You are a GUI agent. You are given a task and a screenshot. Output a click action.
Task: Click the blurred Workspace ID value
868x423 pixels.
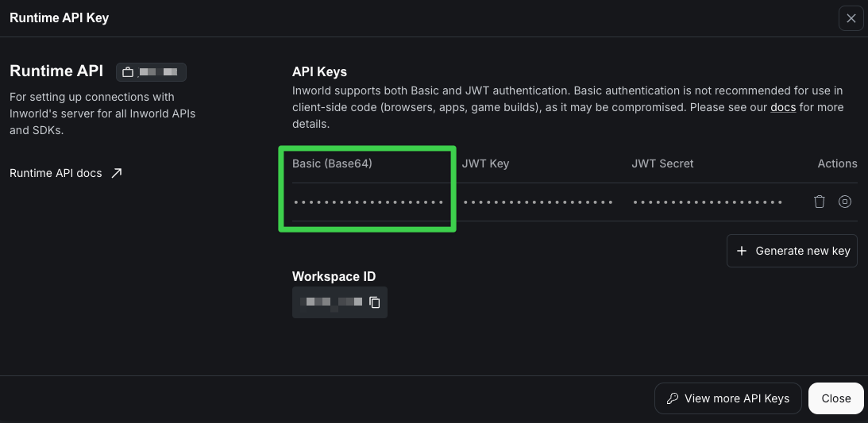(331, 302)
